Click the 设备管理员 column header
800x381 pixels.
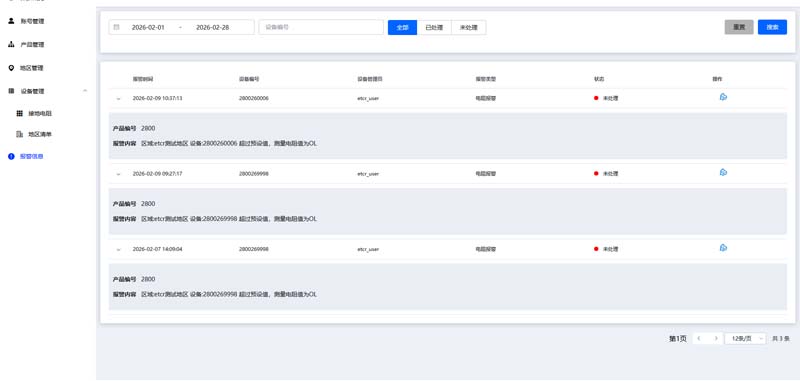click(x=370, y=79)
